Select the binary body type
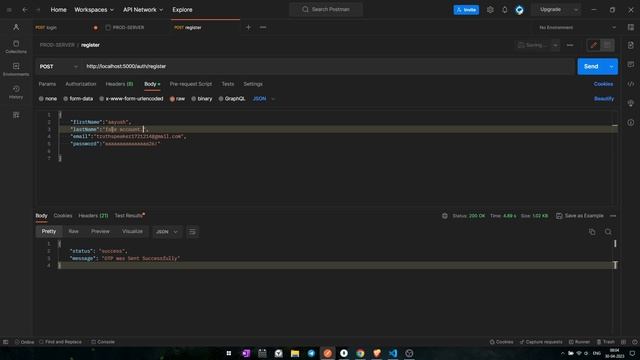Screen dimensions: 640x360 tap(202, 99)
